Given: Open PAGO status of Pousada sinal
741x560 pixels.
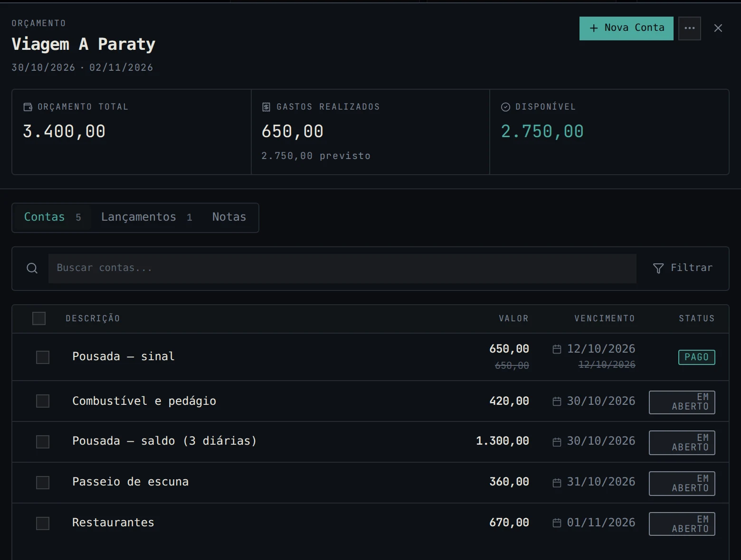Looking at the screenshot, I should pyautogui.click(x=696, y=357).
